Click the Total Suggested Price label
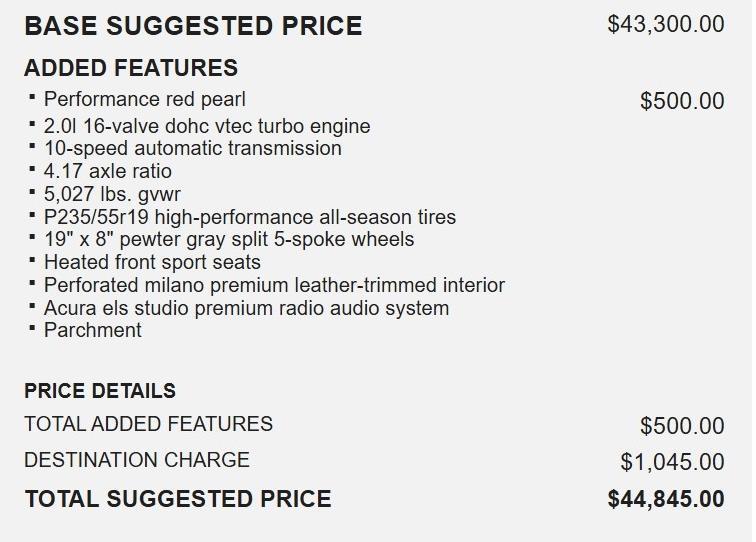 (x=178, y=498)
